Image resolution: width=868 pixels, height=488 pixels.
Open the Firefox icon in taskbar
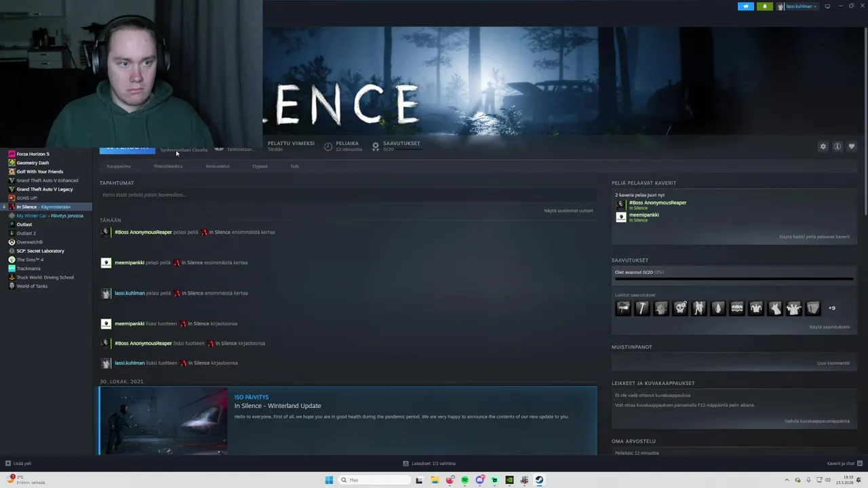(x=450, y=480)
